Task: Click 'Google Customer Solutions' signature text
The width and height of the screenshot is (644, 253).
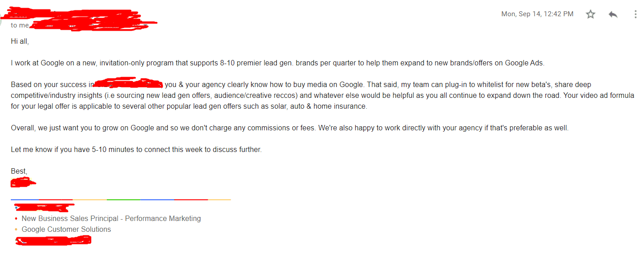Action: (x=66, y=230)
